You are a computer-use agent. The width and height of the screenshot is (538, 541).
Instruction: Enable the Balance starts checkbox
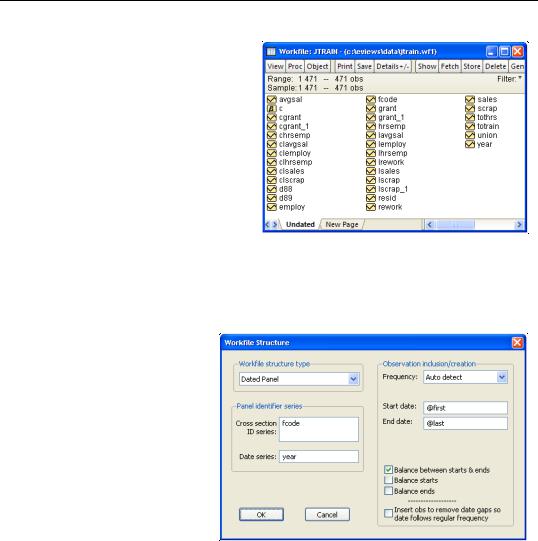click(388, 480)
